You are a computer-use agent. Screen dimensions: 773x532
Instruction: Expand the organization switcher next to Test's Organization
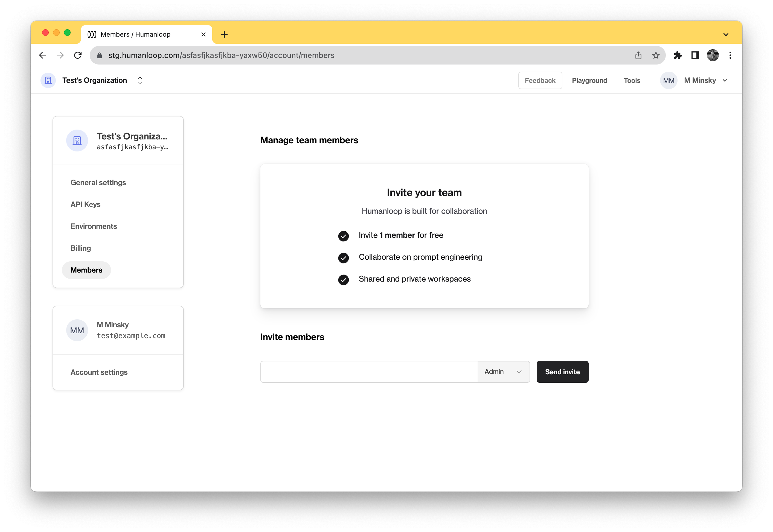[x=140, y=80]
